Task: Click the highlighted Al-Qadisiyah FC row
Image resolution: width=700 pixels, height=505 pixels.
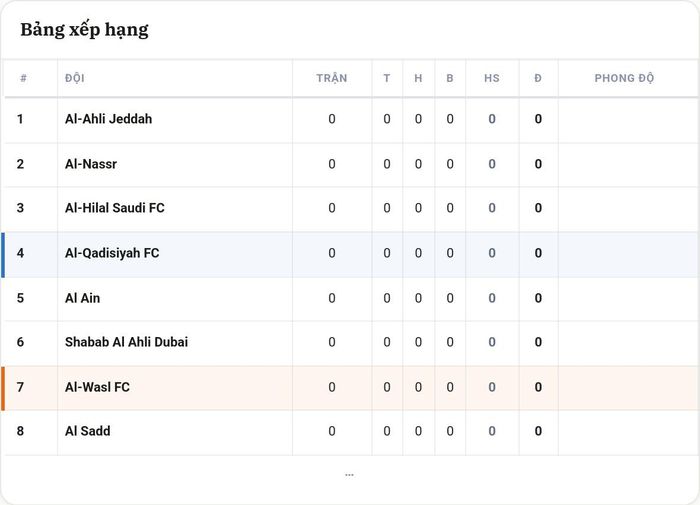Action: point(350,255)
